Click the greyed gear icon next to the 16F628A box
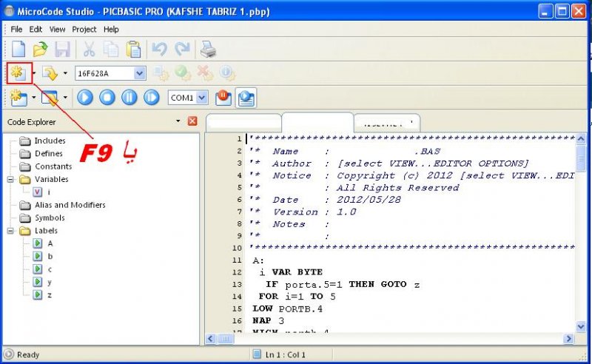This screenshot has width=592, height=364. point(161,73)
